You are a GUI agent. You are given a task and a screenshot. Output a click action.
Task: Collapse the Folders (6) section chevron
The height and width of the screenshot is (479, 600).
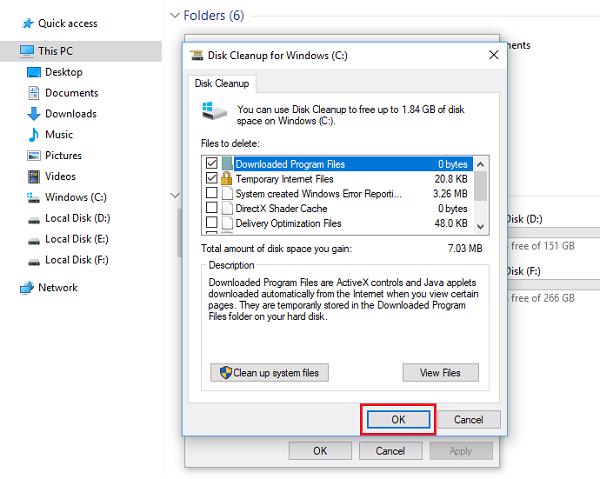point(176,16)
